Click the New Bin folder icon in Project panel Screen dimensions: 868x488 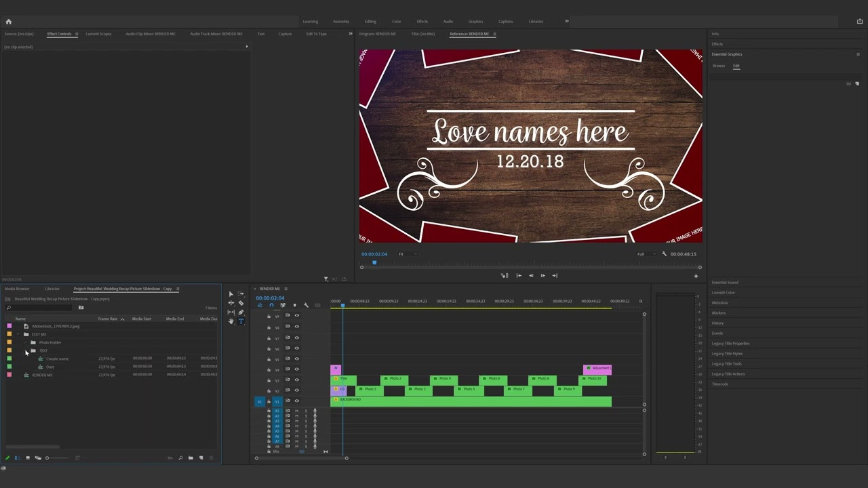click(191, 458)
